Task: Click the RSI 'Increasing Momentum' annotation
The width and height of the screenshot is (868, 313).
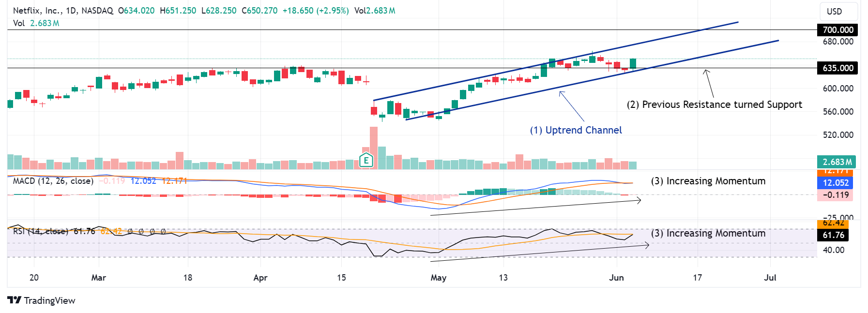Action: click(708, 233)
